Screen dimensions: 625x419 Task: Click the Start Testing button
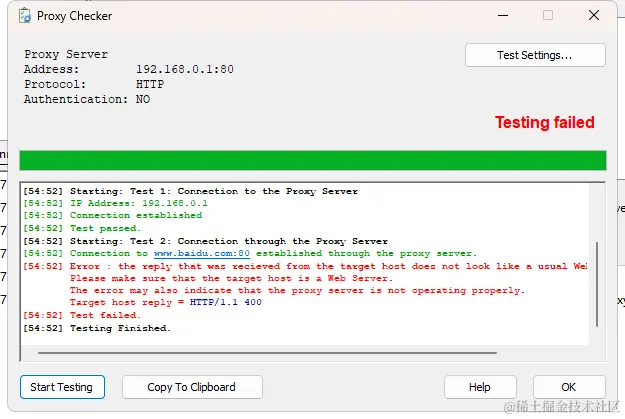pos(62,387)
